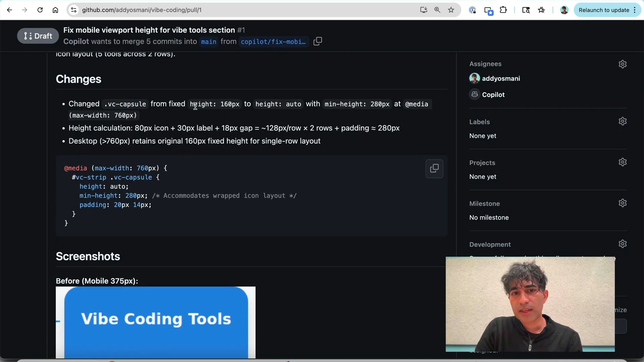Click the install app icon in address bar
This screenshot has height=362, width=644.
click(424, 10)
